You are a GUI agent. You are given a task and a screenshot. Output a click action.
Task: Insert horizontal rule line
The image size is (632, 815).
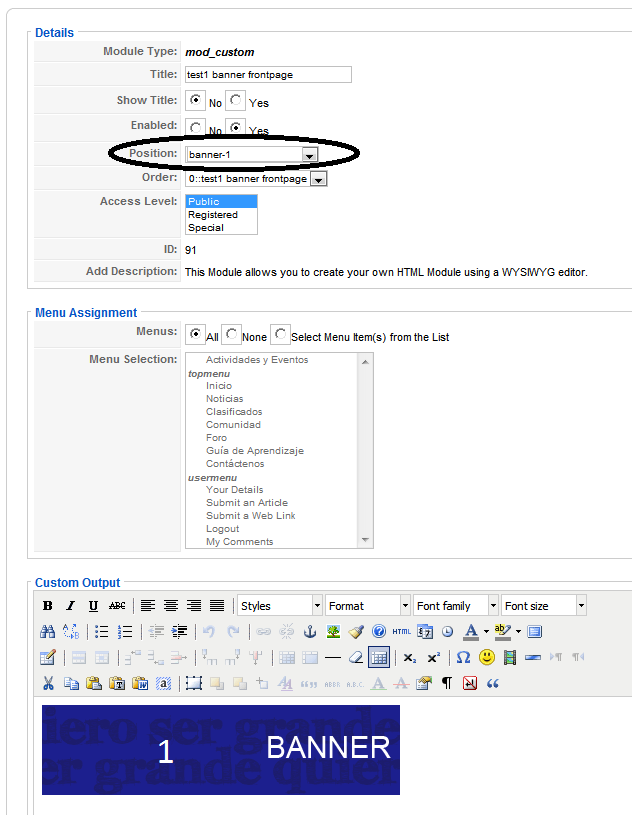tap(333, 658)
